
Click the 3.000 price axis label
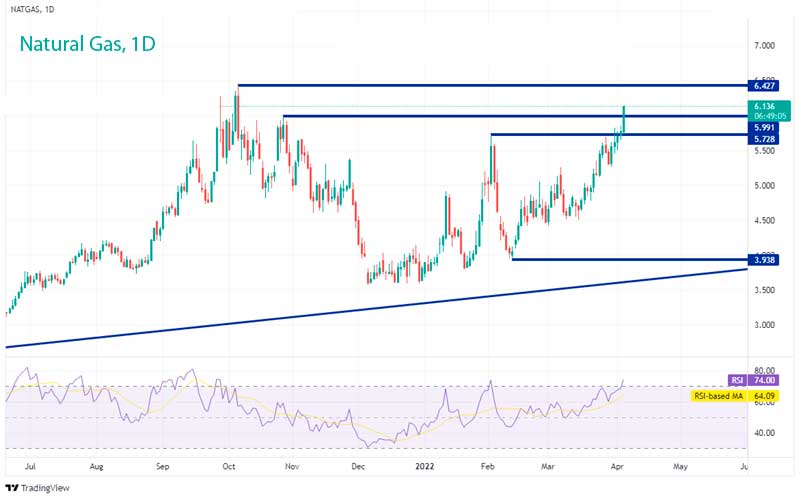tap(765, 325)
